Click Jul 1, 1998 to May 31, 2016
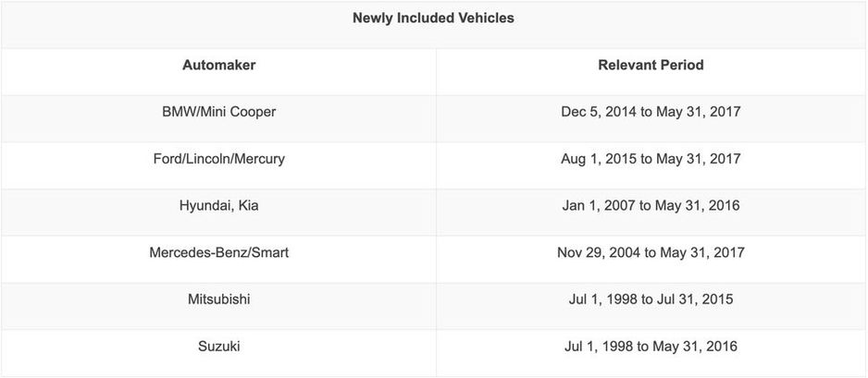868x378 pixels. 651,347
